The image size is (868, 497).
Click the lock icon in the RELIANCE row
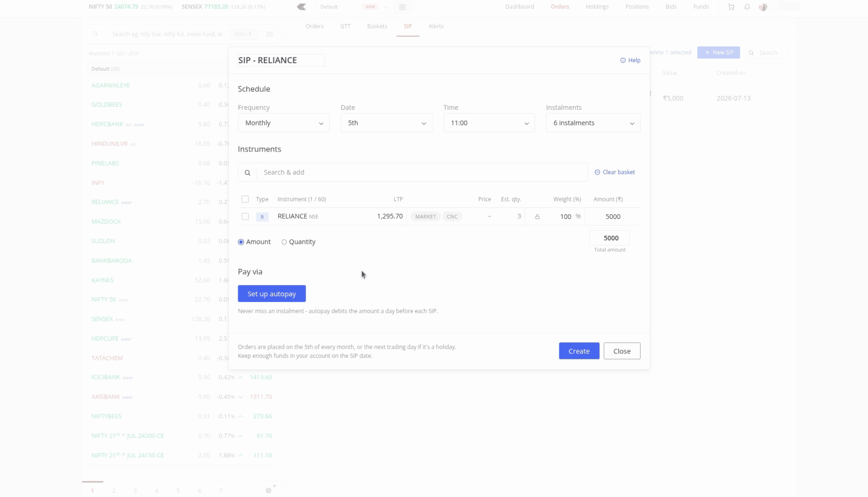click(x=537, y=217)
